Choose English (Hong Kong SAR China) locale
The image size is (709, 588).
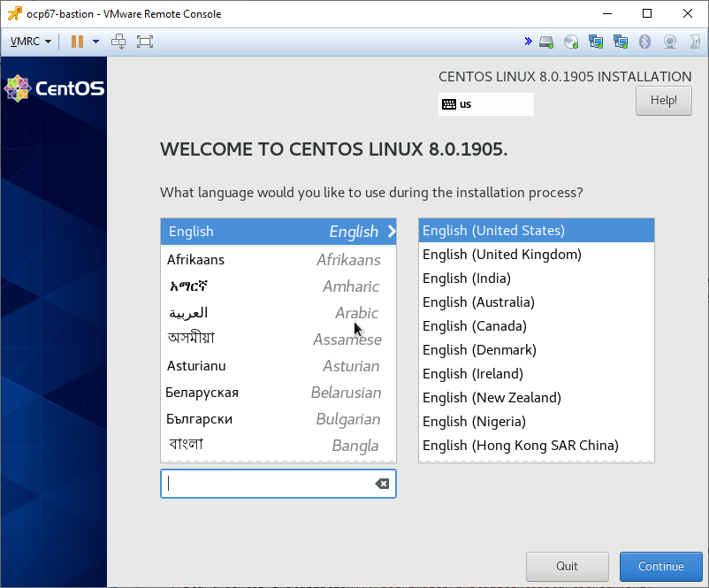coord(537,446)
